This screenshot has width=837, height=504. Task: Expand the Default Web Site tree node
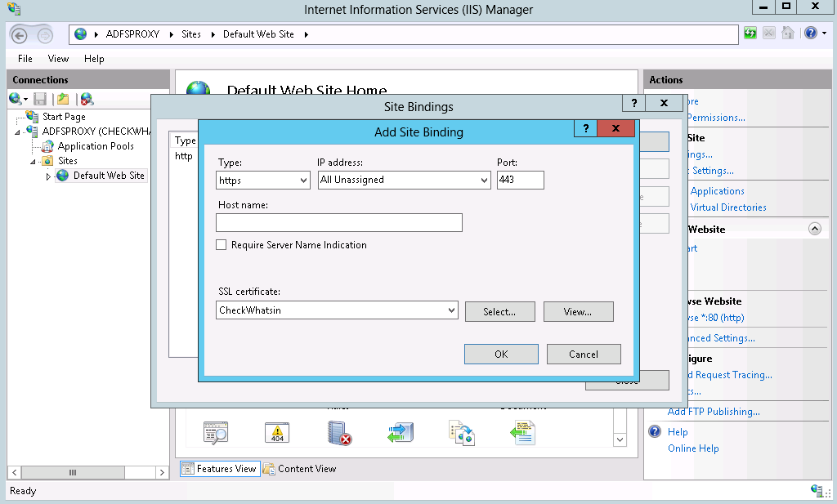pos(48,176)
